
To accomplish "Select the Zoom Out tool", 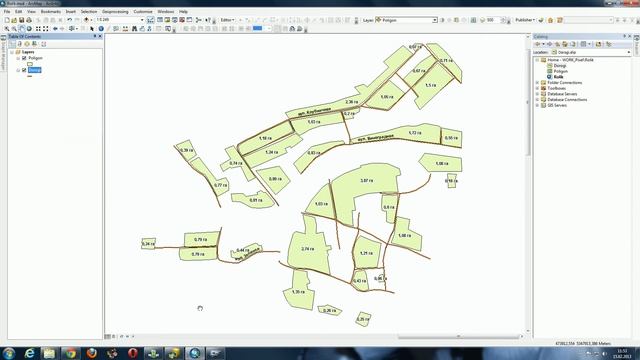I will (14, 29).
